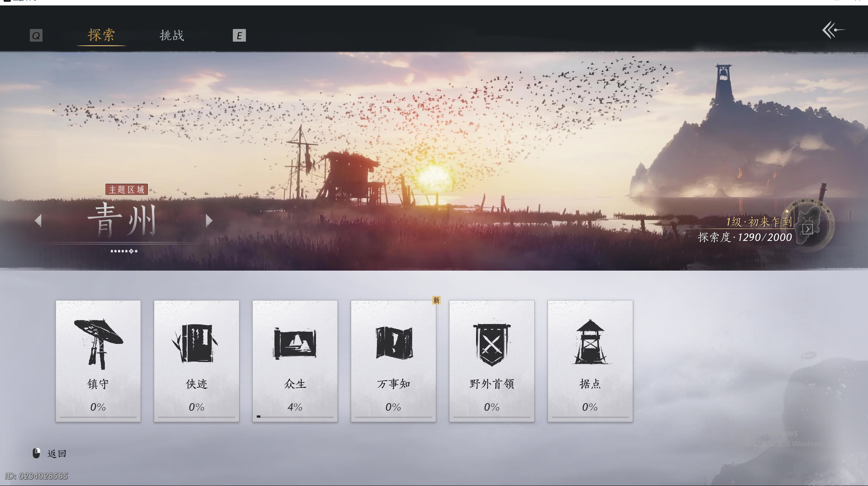Click the 青州 region title

[122, 220]
